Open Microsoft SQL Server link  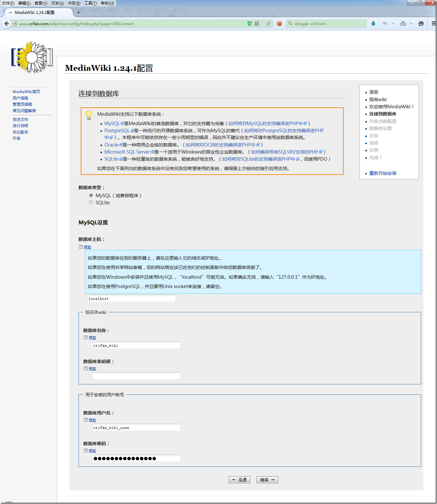pyautogui.click(x=129, y=152)
